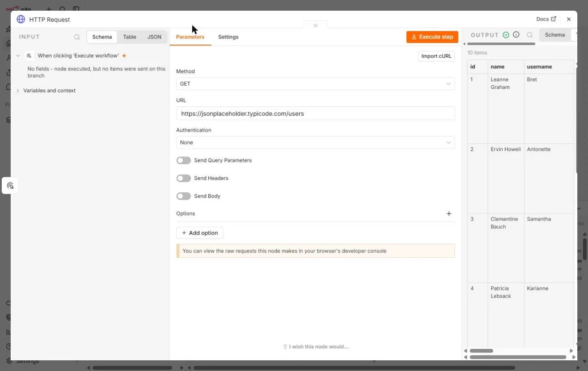
Task: Collapse the 'When clicking Execute workflow' node chevron
Action: (x=18, y=56)
